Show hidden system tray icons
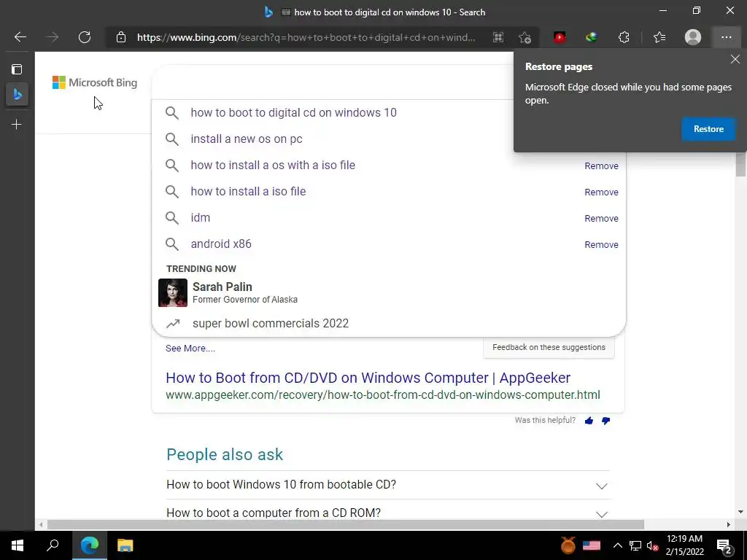The height and width of the screenshot is (560, 747). [617, 545]
